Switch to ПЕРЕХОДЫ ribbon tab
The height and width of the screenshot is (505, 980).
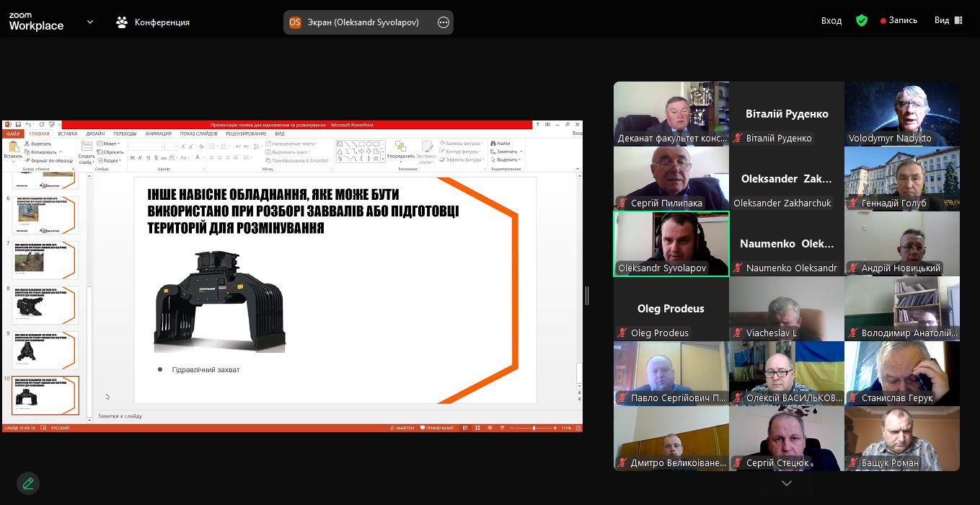coord(125,133)
